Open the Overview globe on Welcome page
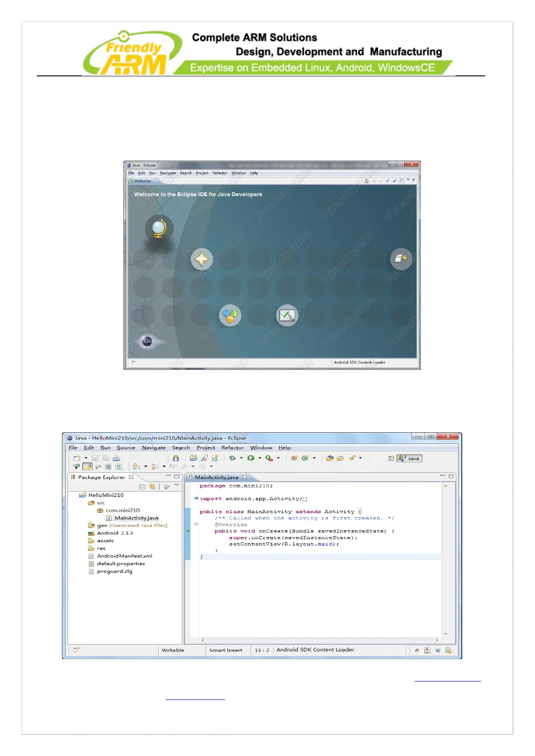 coord(159,229)
